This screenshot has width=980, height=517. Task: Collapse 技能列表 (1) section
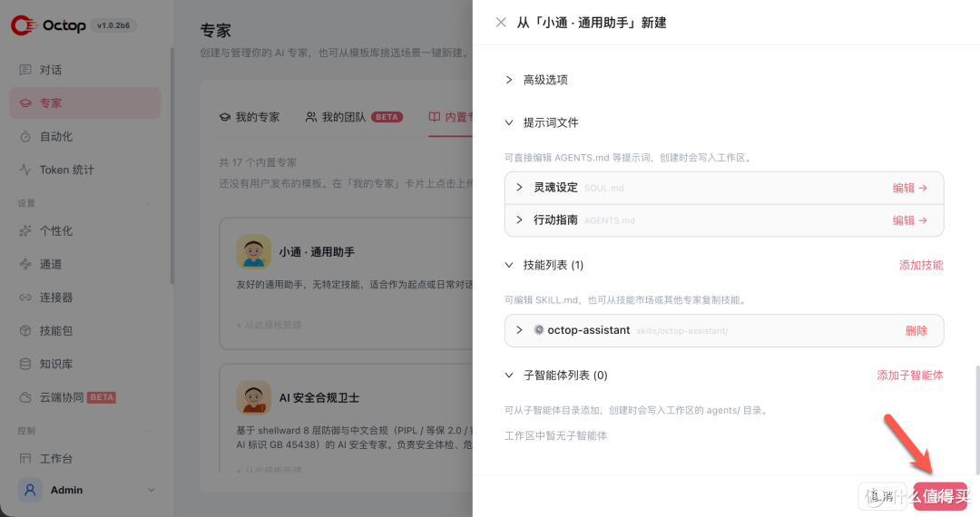(509, 265)
